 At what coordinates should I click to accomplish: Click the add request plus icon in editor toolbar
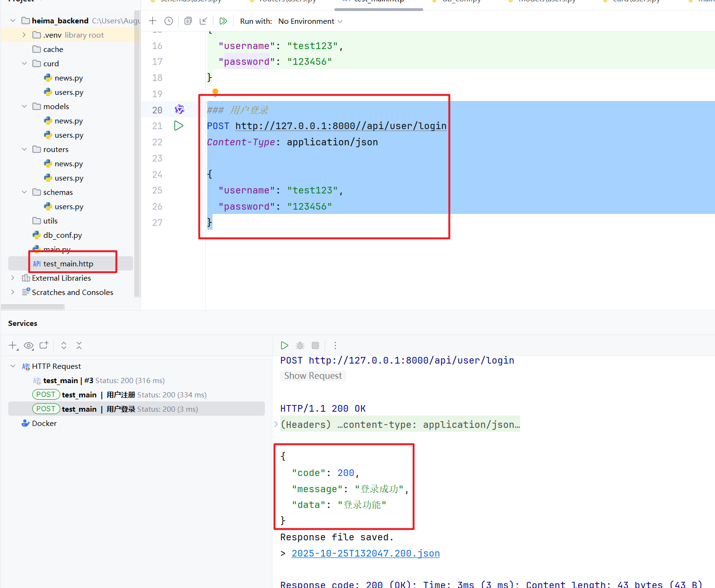coord(152,21)
